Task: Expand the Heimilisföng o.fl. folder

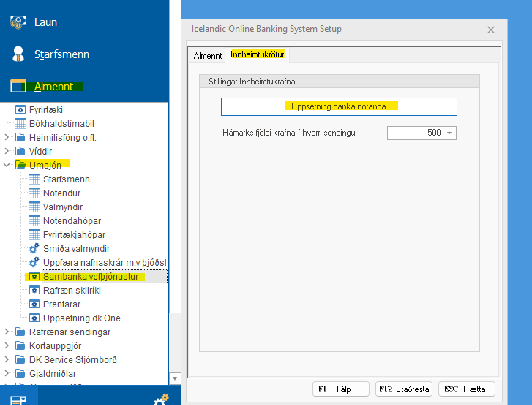Action: coord(7,137)
